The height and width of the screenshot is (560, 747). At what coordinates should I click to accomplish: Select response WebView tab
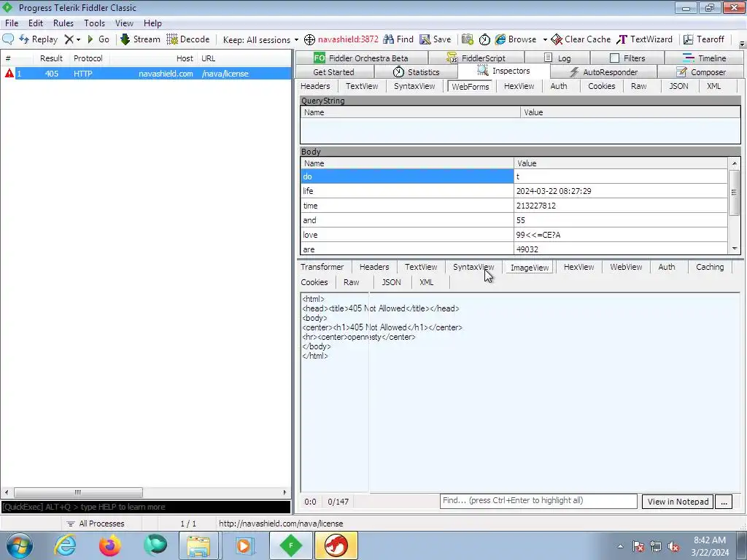pyautogui.click(x=626, y=267)
